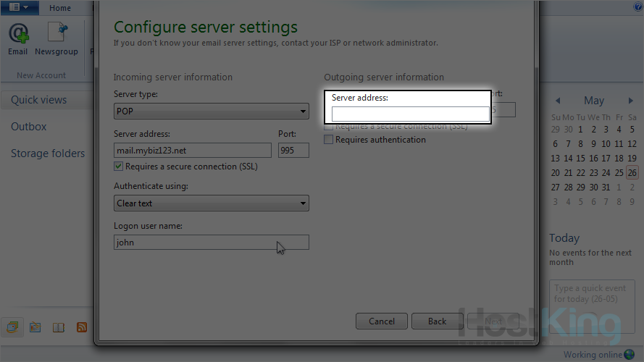This screenshot has width=644, height=362.
Task: Go to next month in calendar
Action: [x=631, y=101]
